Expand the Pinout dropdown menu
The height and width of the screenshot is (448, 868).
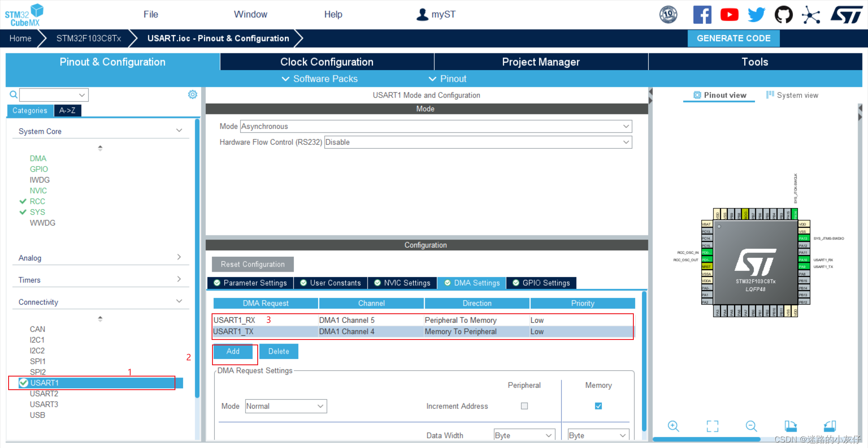(x=448, y=79)
